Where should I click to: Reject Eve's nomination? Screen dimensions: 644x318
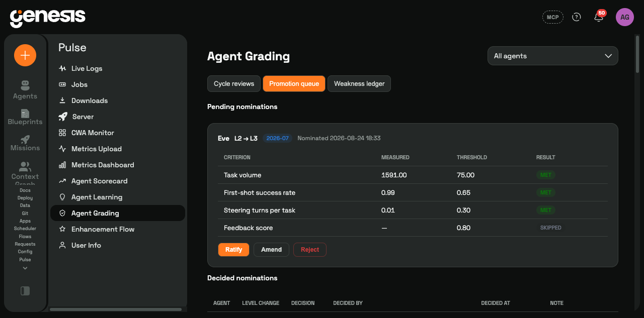coord(310,250)
